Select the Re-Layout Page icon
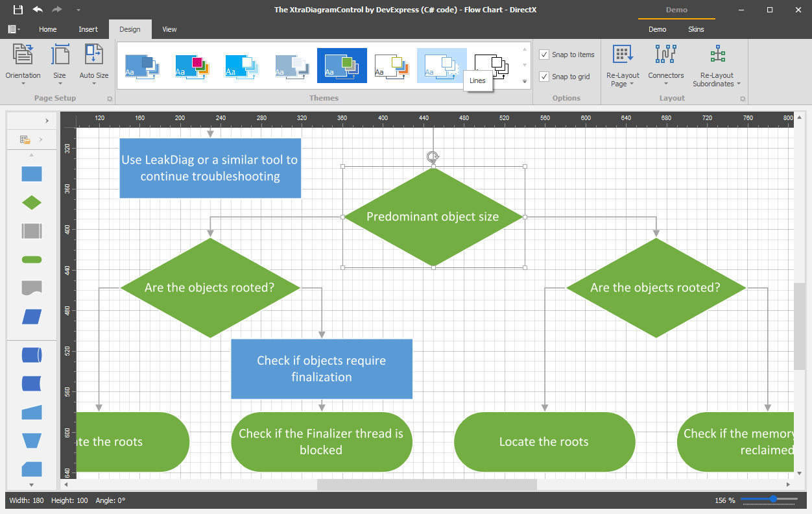This screenshot has height=514, width=812. pyautogui.click(x=623, y=54)
